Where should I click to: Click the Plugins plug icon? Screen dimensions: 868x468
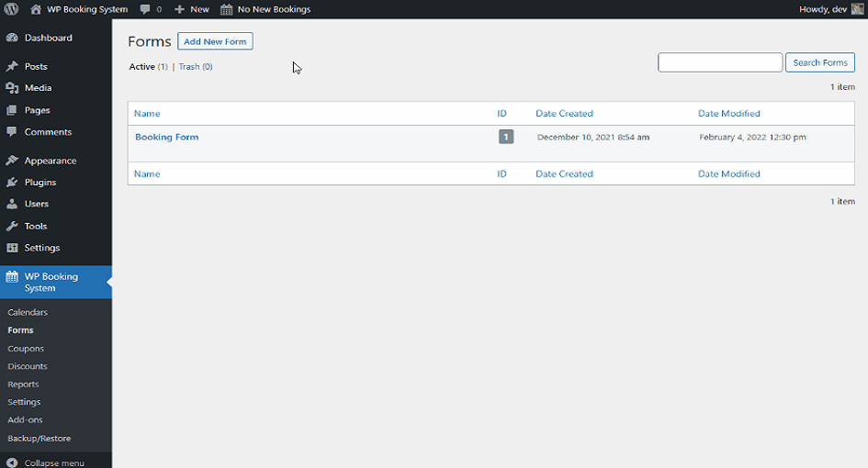tap(12, 182)
